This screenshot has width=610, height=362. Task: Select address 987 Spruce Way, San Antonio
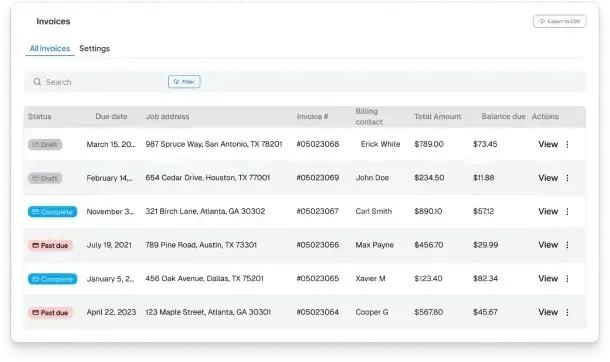pyautogui.click(x=214, y=144)
